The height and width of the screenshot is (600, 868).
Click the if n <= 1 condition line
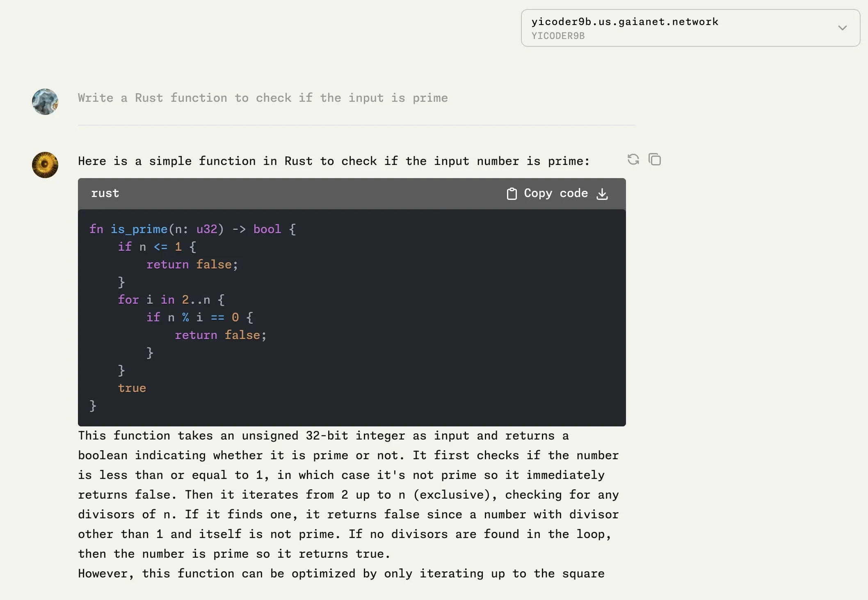(x=157, y=247)
